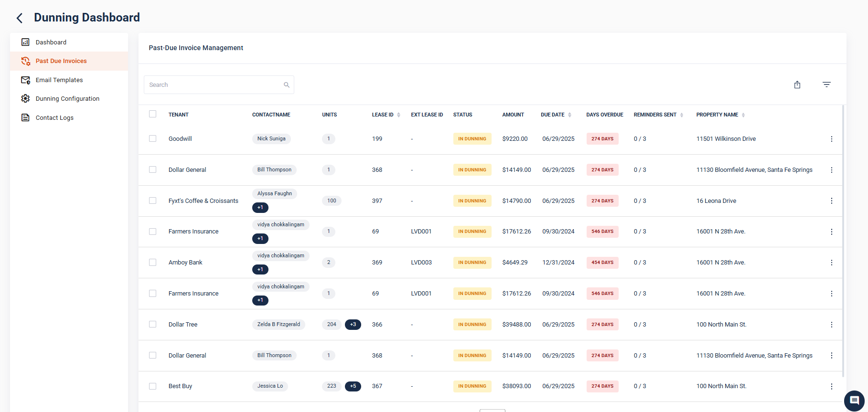This screenshot has width=868, height=412.
Task: Click the Jessica Lo contact chip
Action: pyautogui.click(x=270, y=386)
